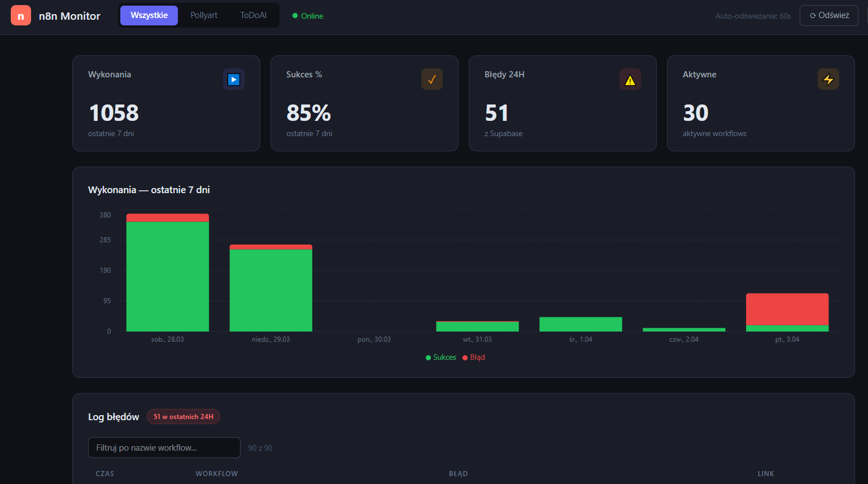Click the green bar for niedz., 29.03

point(271,290)
